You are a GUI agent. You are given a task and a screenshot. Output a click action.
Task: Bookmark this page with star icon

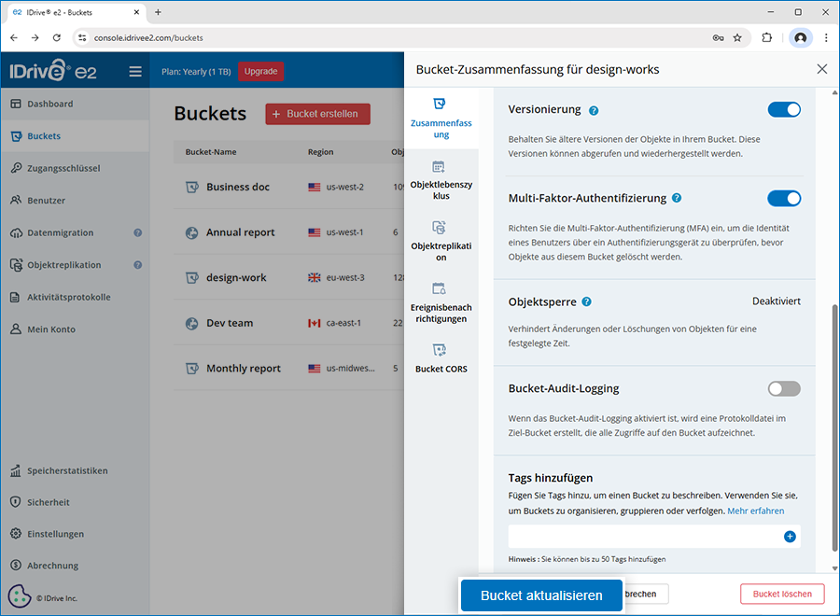[737, 38]
